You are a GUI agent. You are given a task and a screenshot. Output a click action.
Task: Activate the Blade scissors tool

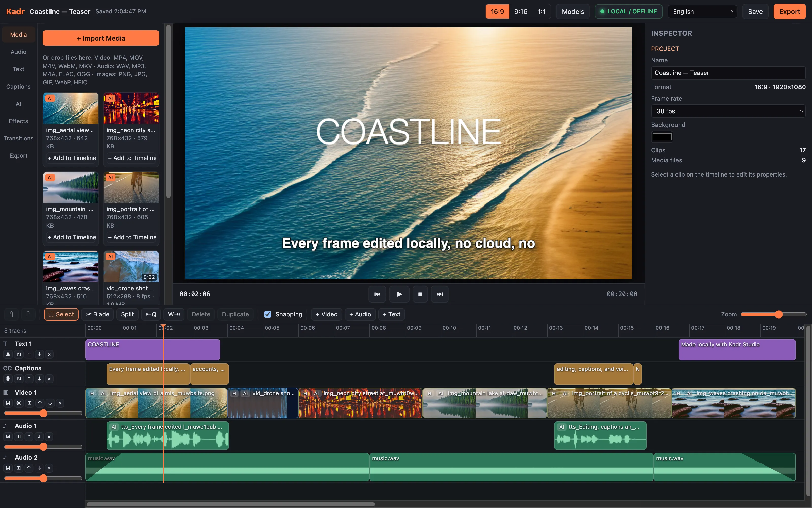tap(97, 314)
